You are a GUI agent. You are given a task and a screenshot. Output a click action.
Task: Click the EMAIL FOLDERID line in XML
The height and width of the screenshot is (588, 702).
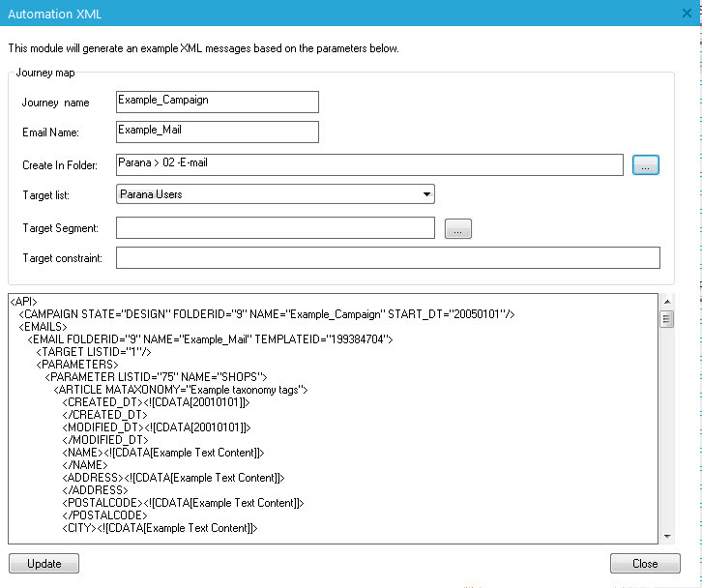tap(210, 339)
